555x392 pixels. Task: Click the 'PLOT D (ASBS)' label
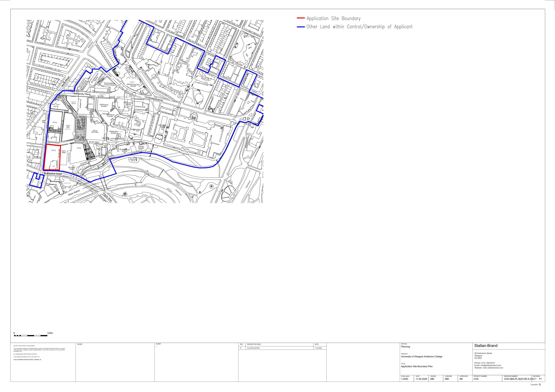coord(64,152)
